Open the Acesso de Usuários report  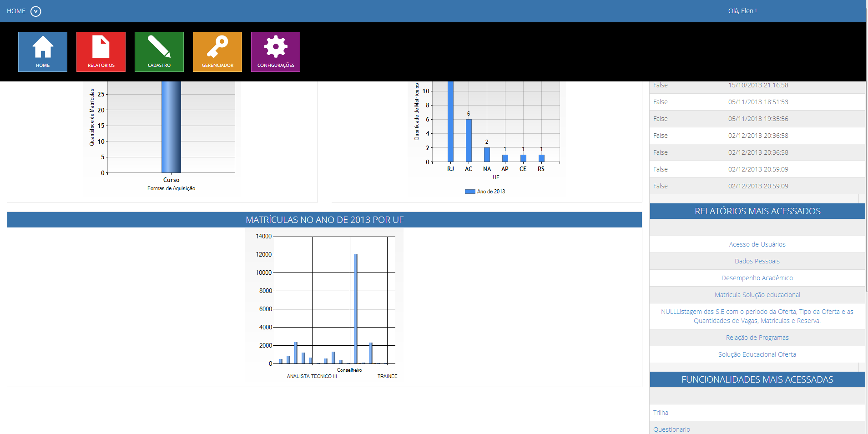pyautogui.click(x=757, y=244)
